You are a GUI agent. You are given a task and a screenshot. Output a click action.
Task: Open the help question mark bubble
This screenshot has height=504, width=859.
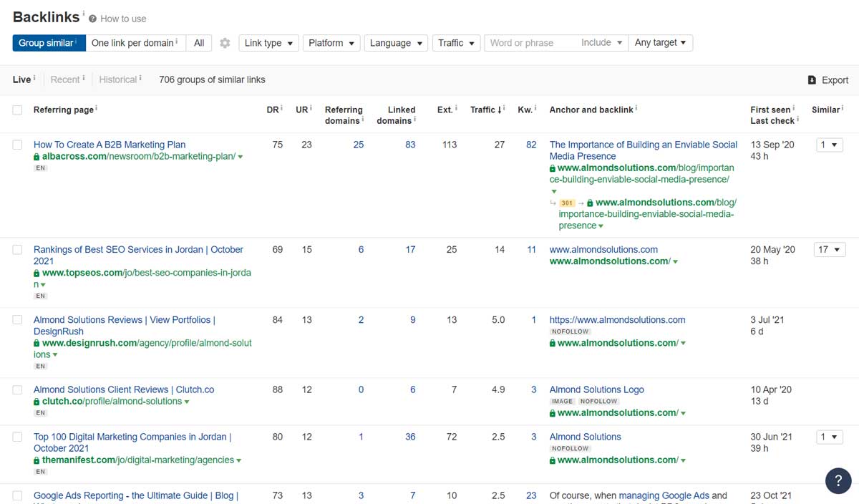(x=838, y=481)
